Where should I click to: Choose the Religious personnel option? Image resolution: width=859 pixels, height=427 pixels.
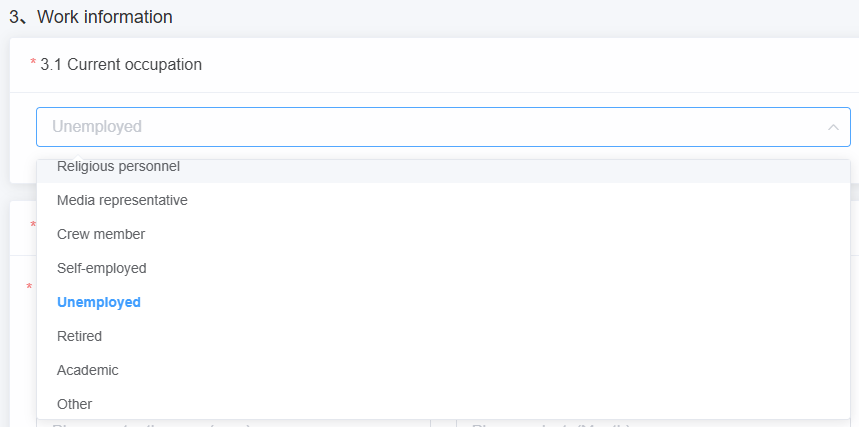pyautogui.click(x=119, y=168)
